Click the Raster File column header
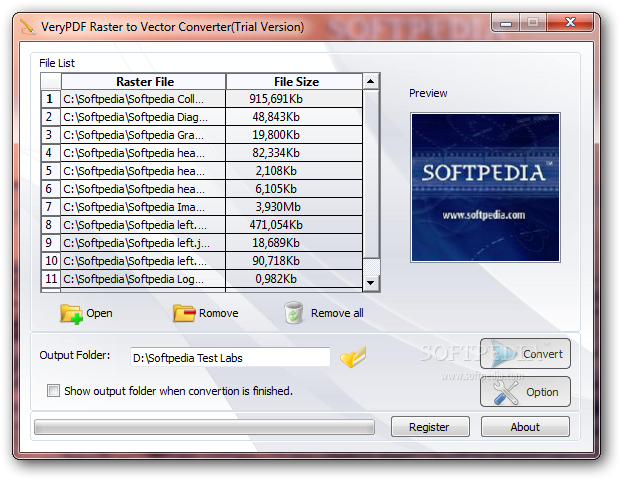Screen dimensions: 621x480 pos(143,82)
